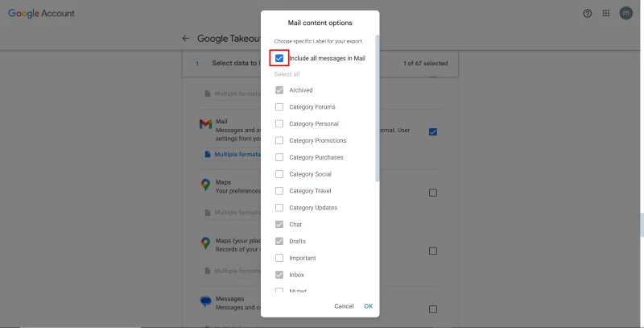Click the Mail content options title

click(x=320, y=23)
